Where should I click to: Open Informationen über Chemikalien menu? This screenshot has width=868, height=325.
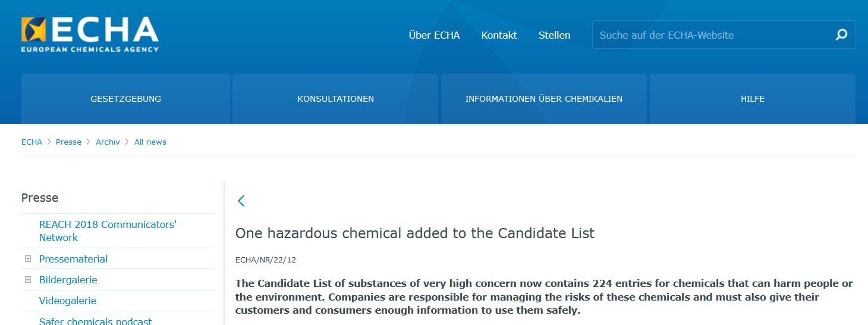543,99
